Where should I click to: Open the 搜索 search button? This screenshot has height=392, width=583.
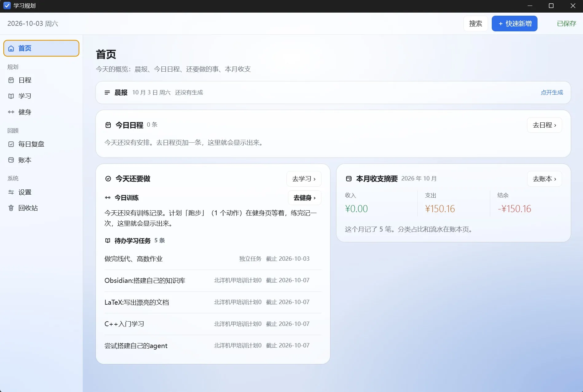click(475, 24)
